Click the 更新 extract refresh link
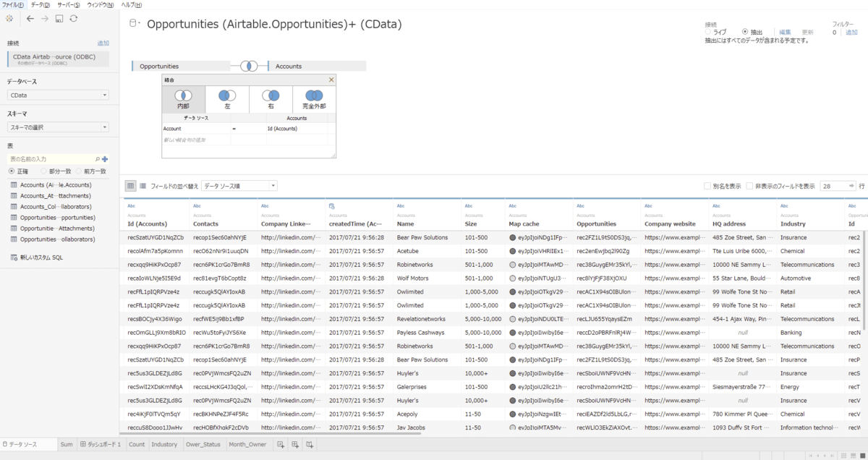868x460 pixels. (808, 33)
